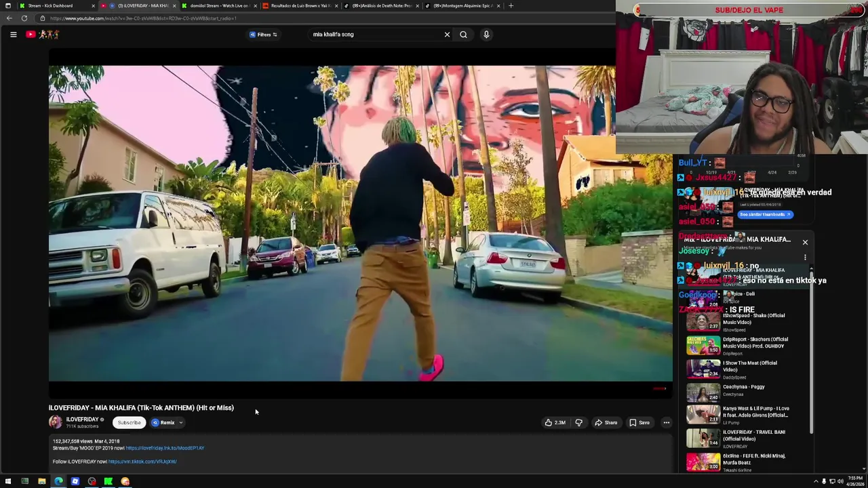
Task: Open the taskbar clock showing 7:55 PM
Action: point(855,481)
